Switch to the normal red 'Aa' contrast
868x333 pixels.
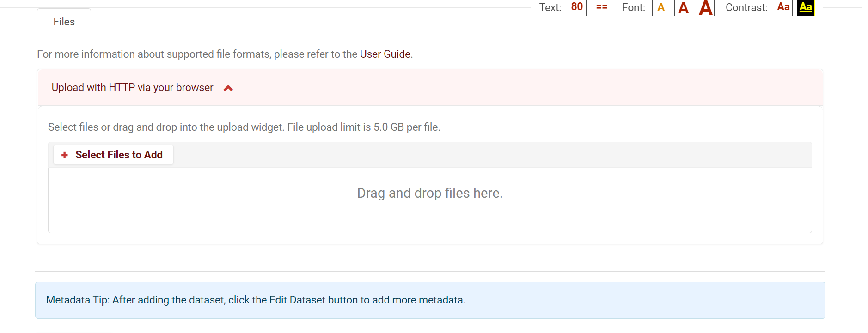(783, 7)
